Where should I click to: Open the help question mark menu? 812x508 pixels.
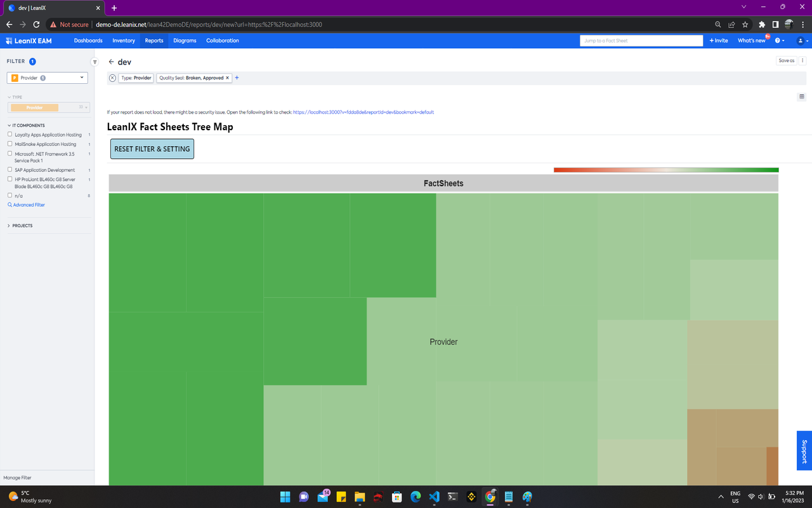780,41
